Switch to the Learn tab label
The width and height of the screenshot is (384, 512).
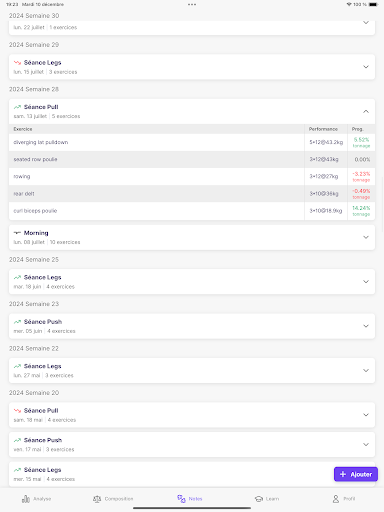[272, 499]
